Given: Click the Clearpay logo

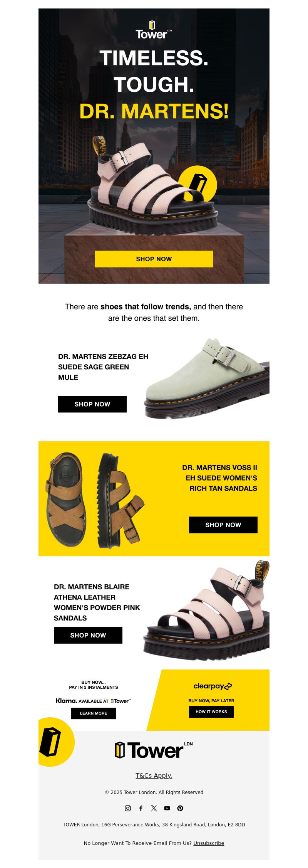Looking at the screenshot, I should click(213, 686).
